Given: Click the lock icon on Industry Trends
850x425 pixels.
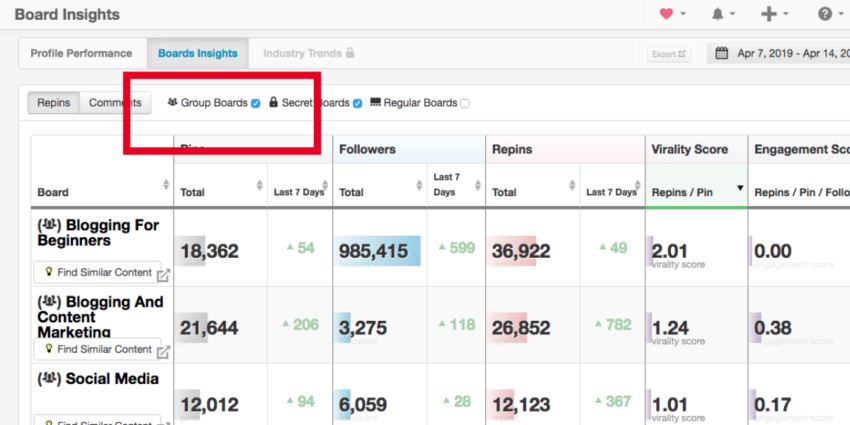Looking at the screenshot, I should (350, 53).
